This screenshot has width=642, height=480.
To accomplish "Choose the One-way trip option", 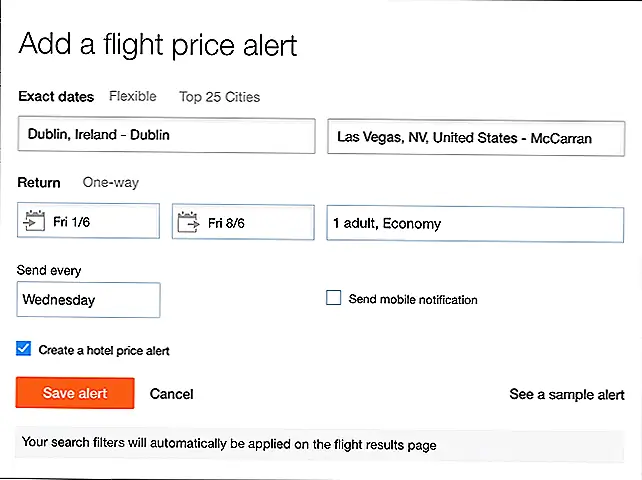I will 111,183.
